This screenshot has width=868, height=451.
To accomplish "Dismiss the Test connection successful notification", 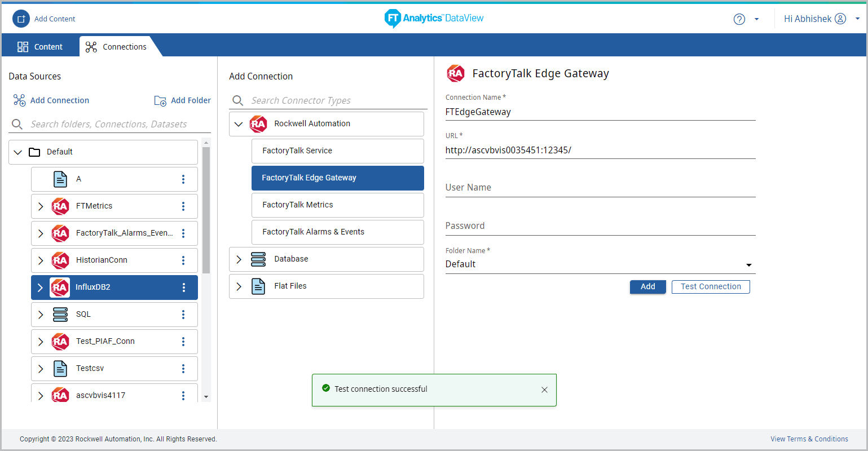I will tap(544, 390).
